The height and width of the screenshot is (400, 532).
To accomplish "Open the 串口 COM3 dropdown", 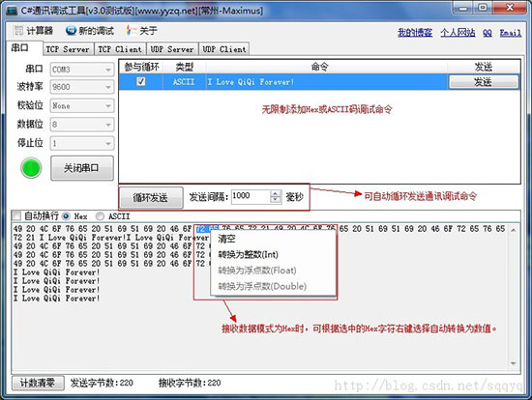I will coord(82,70).
